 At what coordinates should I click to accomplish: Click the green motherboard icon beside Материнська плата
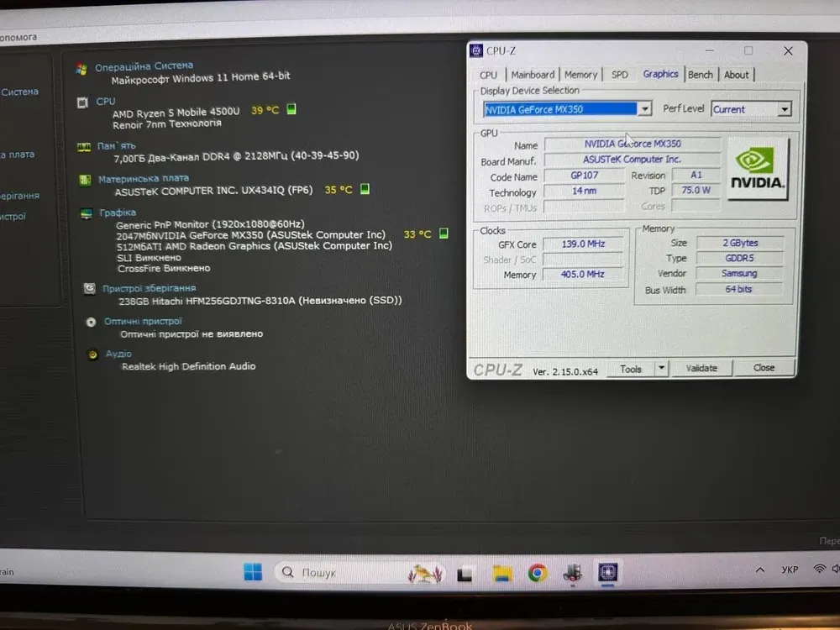(x=84, y=180)
